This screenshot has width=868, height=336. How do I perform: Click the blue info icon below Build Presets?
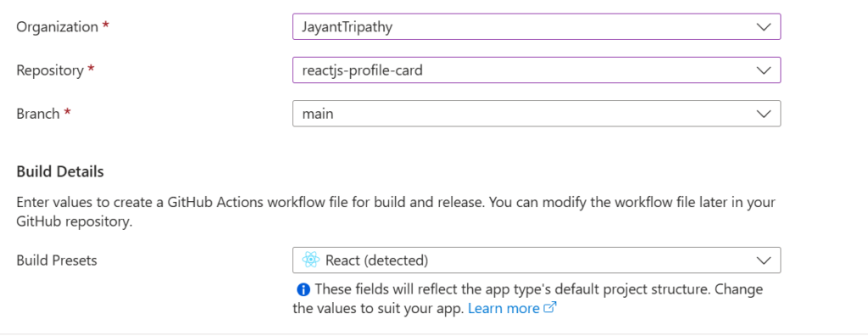[x=303, y=289]
